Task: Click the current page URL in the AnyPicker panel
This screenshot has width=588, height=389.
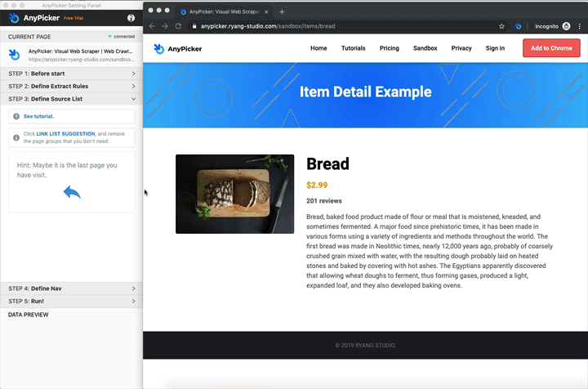Action: point(81,60)
